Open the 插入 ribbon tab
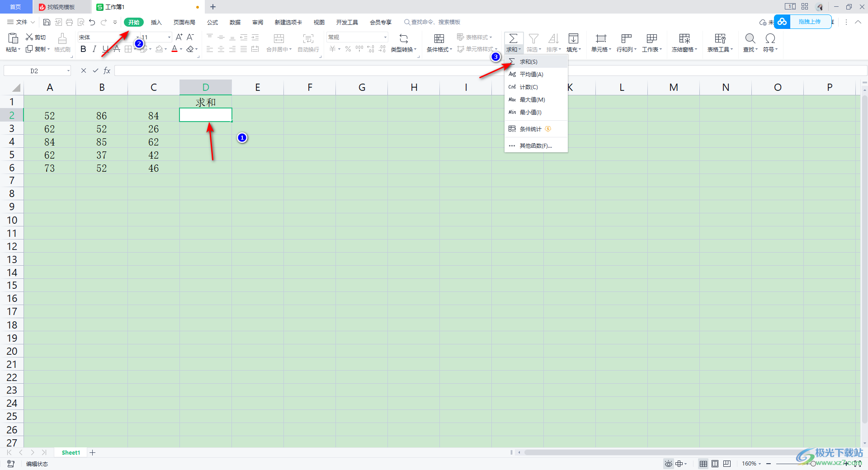Image resolution: width=868 pixels, height=470 pixels. point(156,22)
